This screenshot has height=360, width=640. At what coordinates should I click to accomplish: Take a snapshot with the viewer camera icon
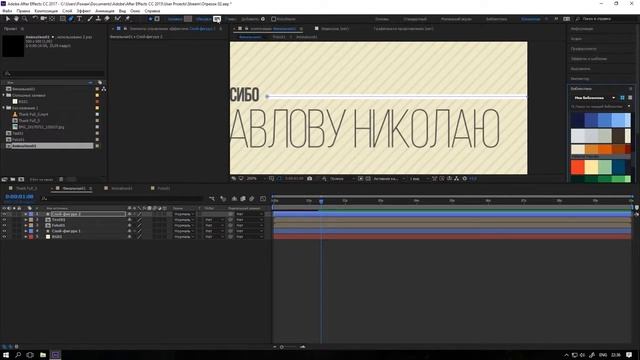tap(309, 178)
